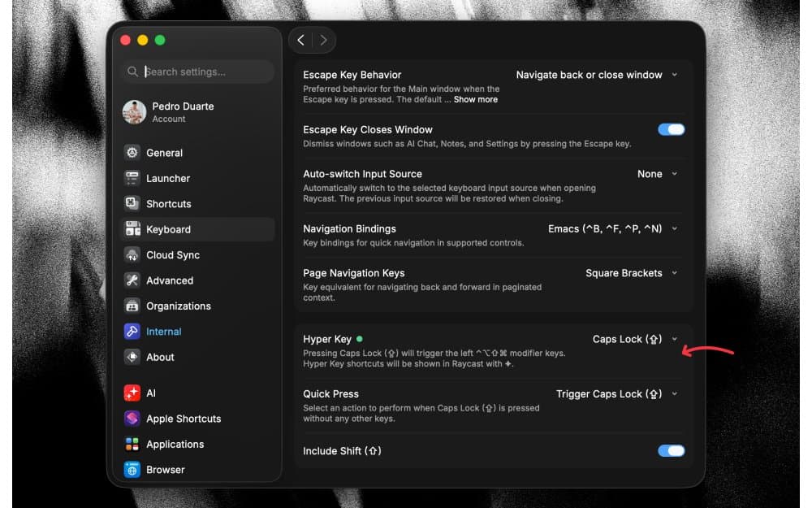Click the Browser globe icon
Screen dimensions: 812x508
tap(132, 469)
